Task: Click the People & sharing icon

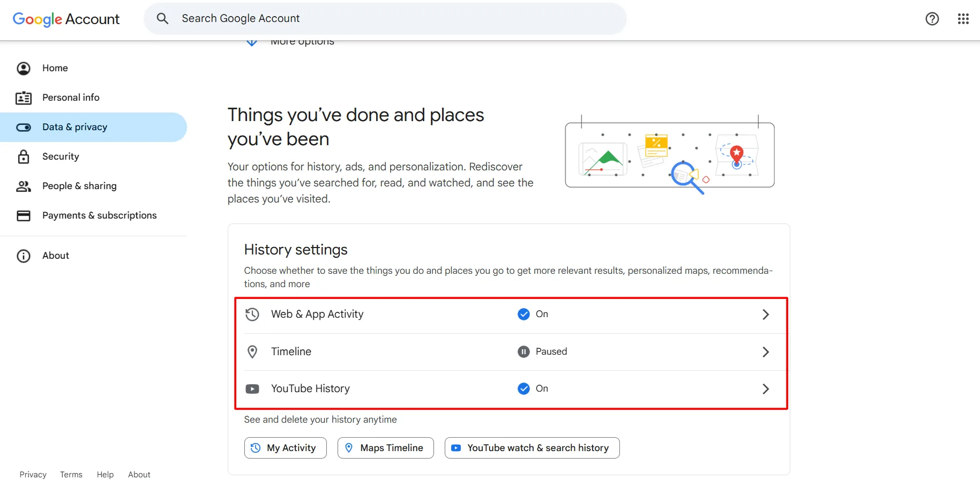Action: (24, 186)
